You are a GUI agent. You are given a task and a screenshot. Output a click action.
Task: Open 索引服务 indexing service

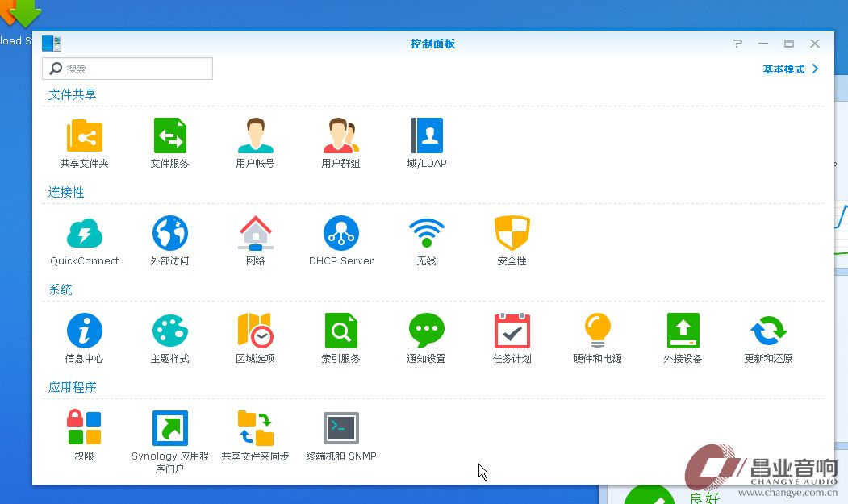click(x=340, y=331)
